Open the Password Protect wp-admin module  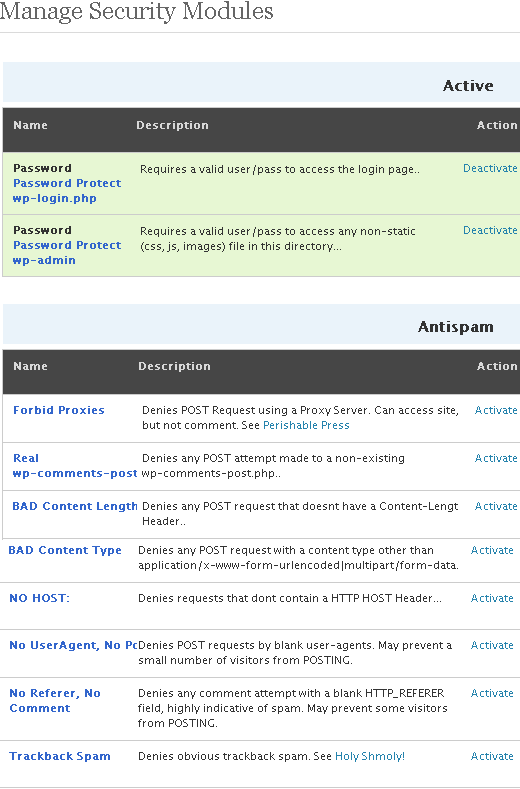point(67,253)
